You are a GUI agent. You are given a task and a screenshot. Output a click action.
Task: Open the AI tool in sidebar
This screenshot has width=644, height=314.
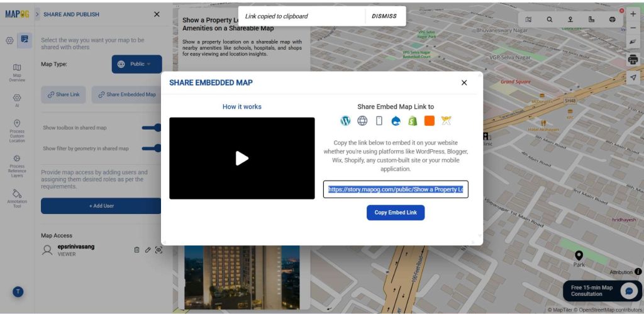[x=17, y=100]
